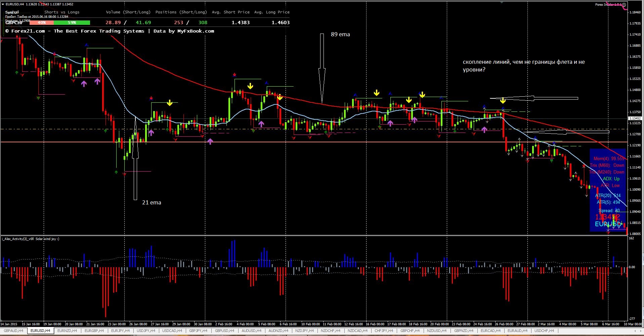Click the ADX: Up readout
The height and width of the screenshot is (336, 644).
tap(611, 179)
